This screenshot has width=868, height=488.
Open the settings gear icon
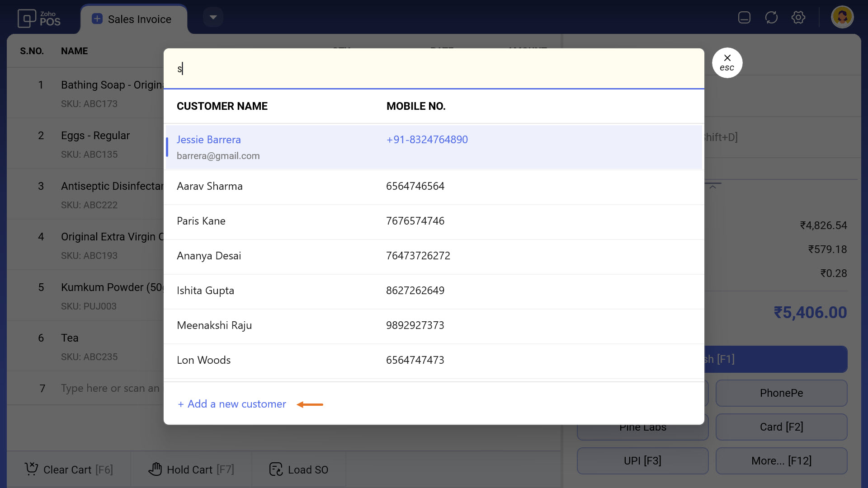click(x=798, y=18)
